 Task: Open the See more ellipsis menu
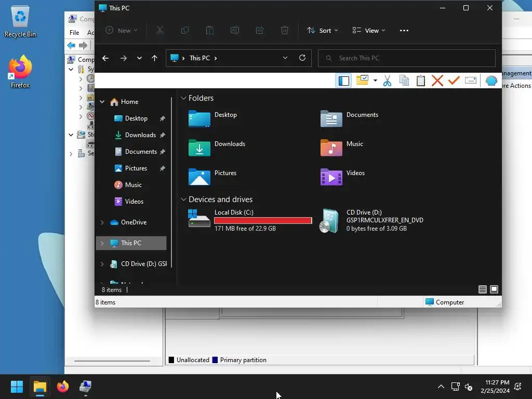click(x=404, y=31)
